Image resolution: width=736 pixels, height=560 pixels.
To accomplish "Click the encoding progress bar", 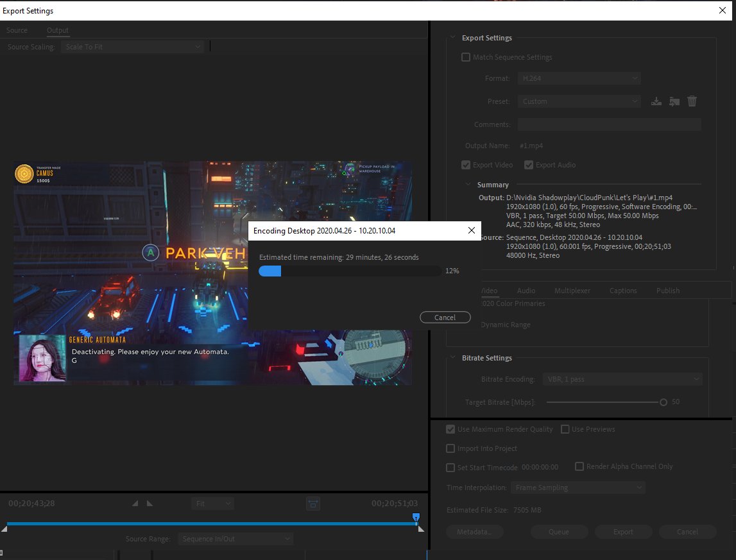I will (x=350, y=271).
